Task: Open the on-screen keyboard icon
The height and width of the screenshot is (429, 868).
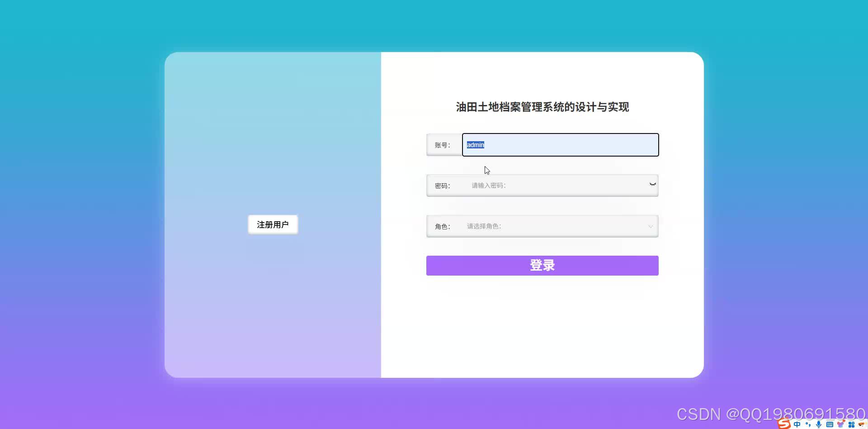Action: coord(830,424)
